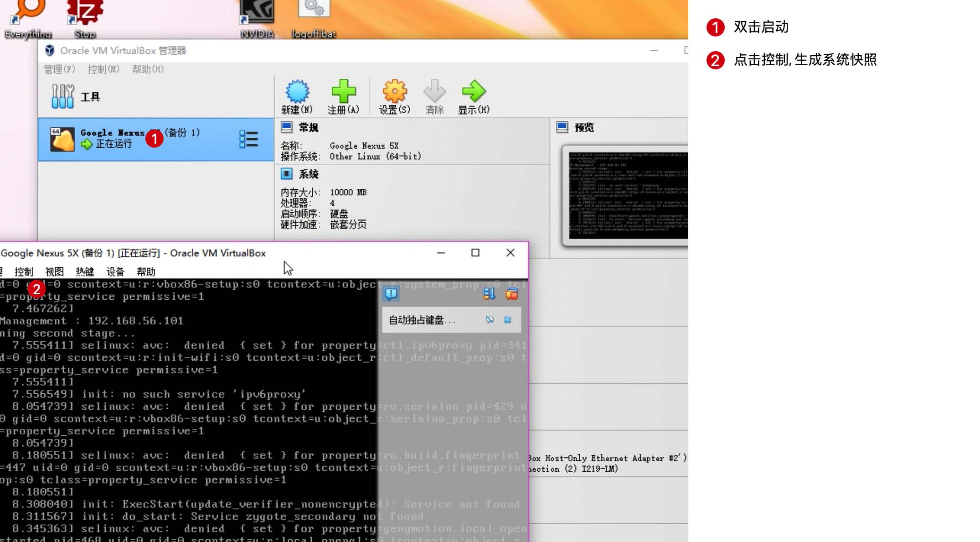Image resolution: width=980 pixels, height=542 pixels.
Task: Open the 热键 menu in VM window
Action: pyautogui.click(x=85, y=272)
